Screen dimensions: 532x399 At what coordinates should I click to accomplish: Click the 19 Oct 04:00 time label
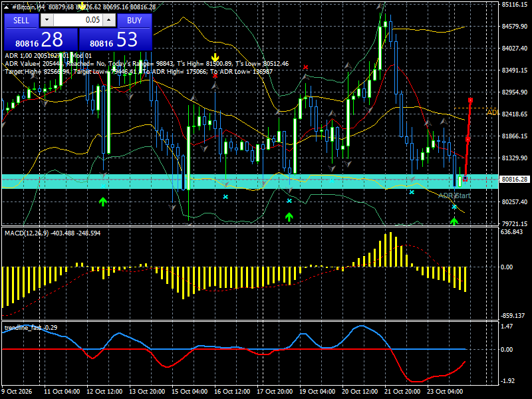coord(317,392)
